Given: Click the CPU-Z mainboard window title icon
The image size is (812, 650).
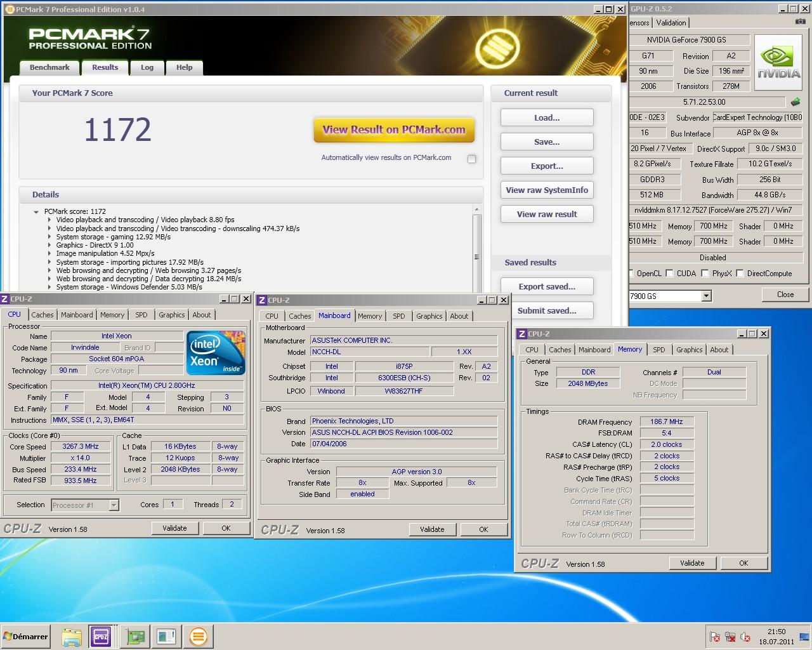Looking at the screenshot, I should pos(261,300).
